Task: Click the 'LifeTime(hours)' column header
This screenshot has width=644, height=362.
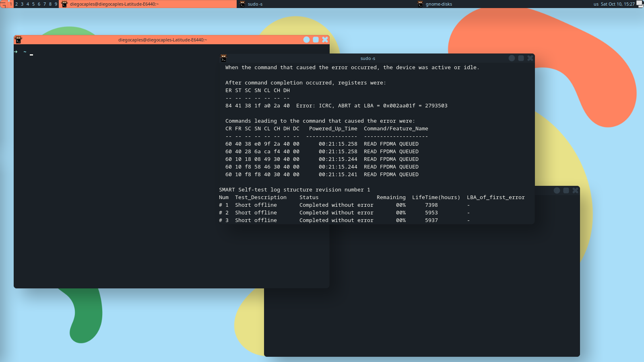Action: click(436, 197)
